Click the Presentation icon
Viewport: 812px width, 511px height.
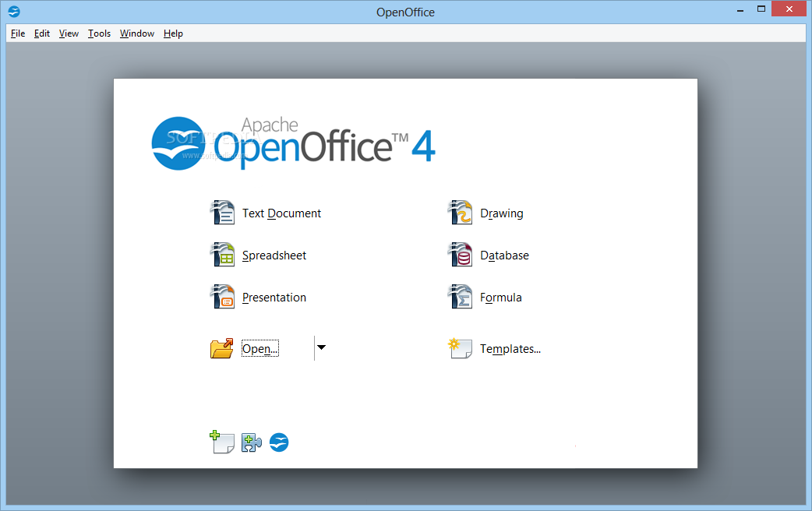pyautogui.click(x=222, y=297)
